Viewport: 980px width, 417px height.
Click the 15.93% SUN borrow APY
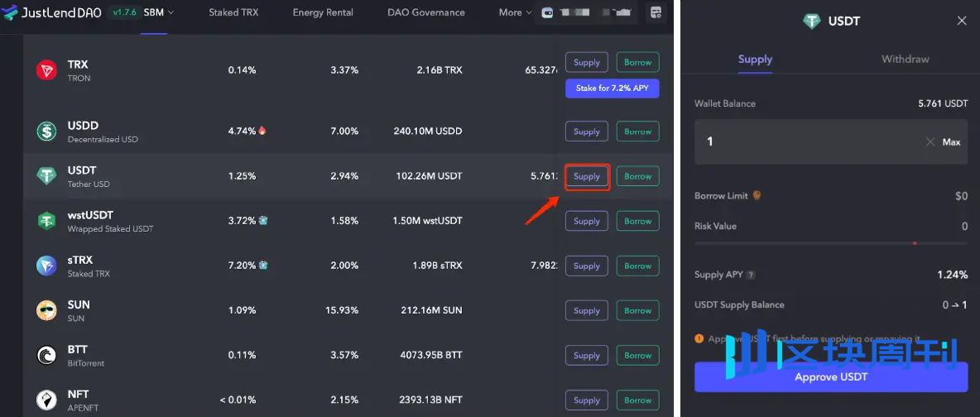[342, 310]
